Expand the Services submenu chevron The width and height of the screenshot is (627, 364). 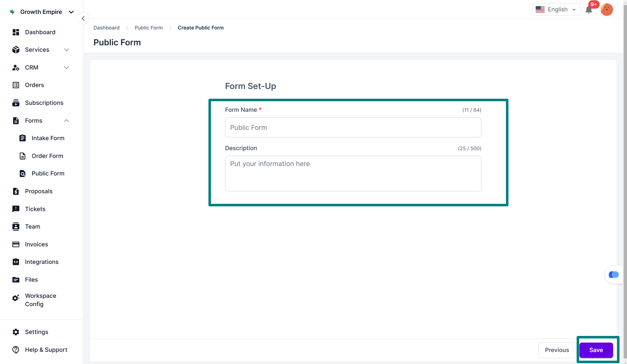pos(66,50)
